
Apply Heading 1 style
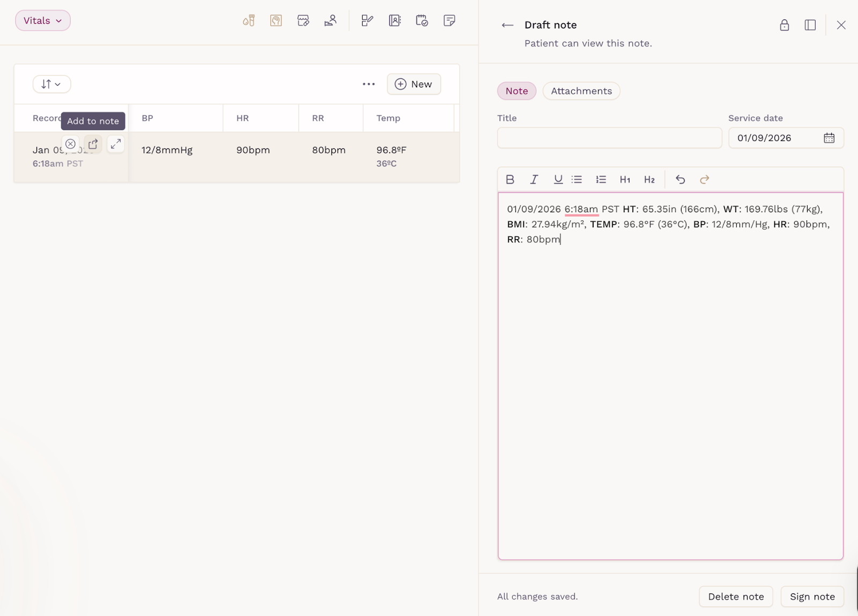coord(625,180)
